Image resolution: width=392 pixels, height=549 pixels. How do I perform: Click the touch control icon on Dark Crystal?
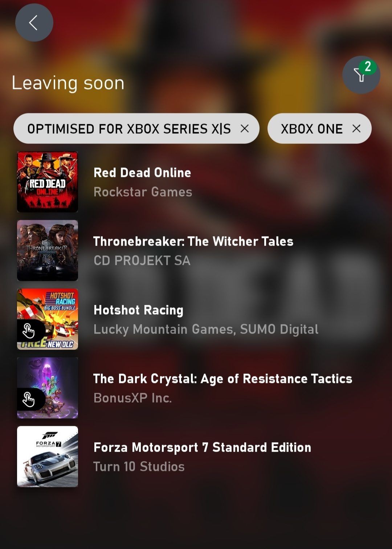[x=29, y=400]
